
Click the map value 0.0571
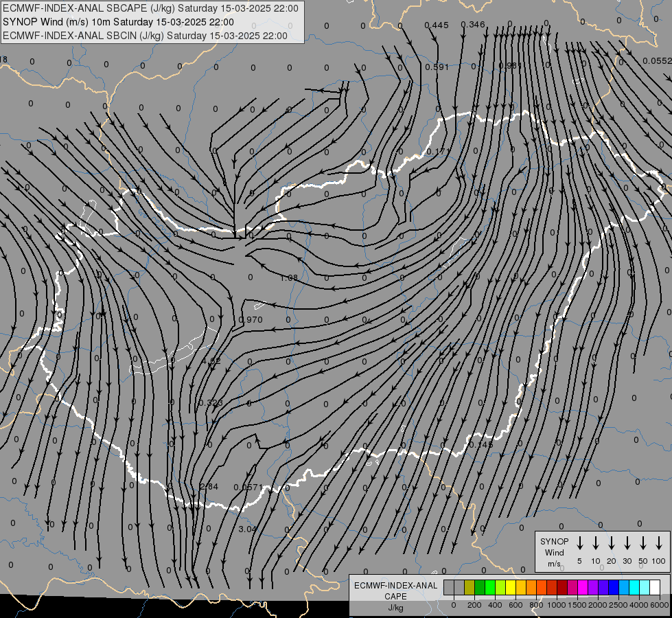[x=248, y=488]
